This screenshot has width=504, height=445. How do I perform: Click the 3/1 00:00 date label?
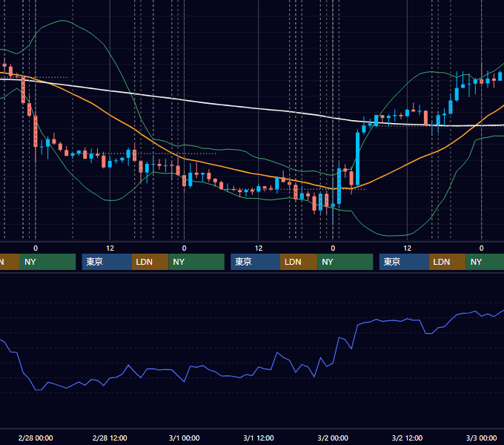[184, 438]
